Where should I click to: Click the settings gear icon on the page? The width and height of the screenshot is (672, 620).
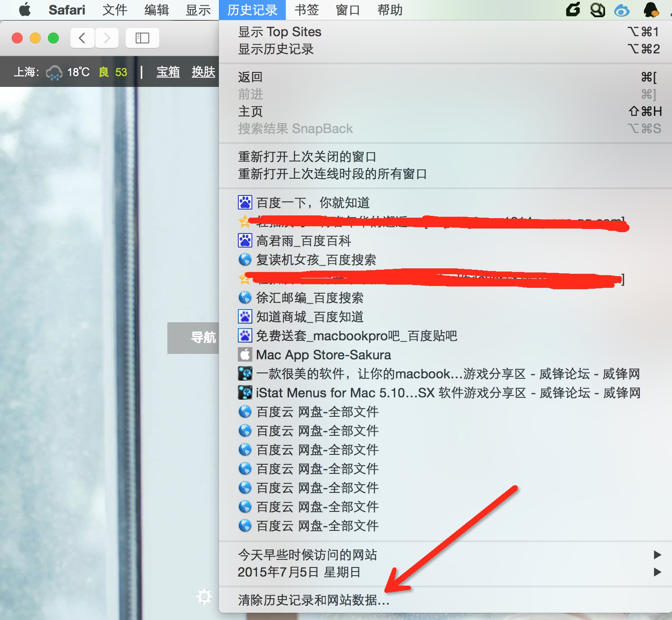[x=204, y=596]
